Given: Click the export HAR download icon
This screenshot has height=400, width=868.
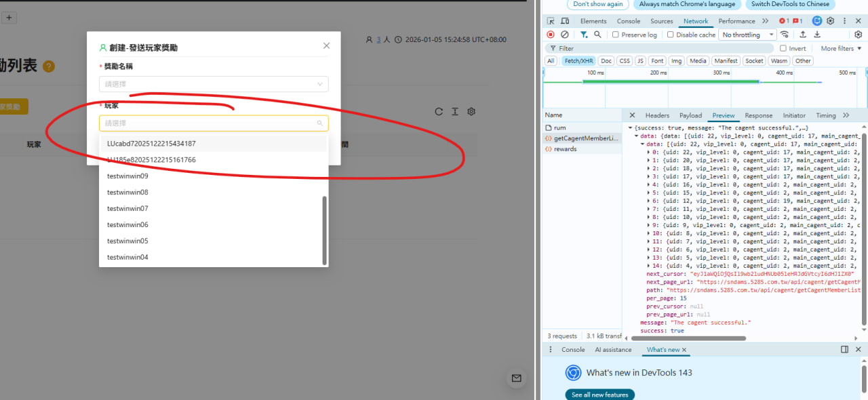Looking at the screenshot, I should click(x=817, y=35).
